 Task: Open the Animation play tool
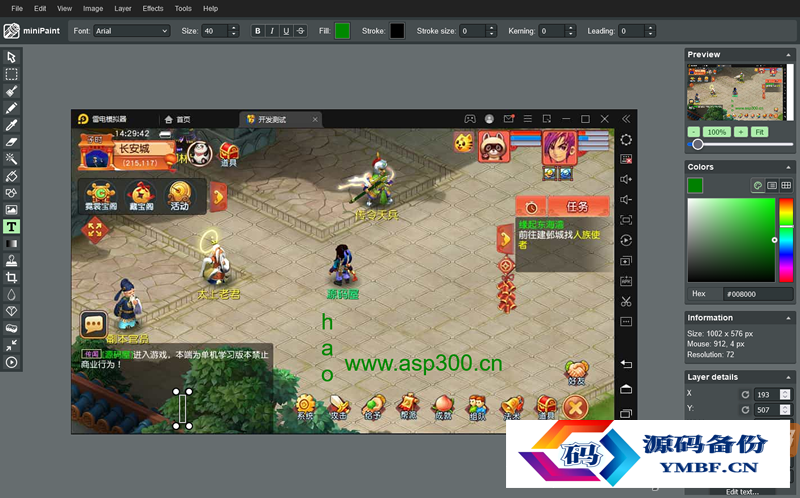(x=11, y=362)
